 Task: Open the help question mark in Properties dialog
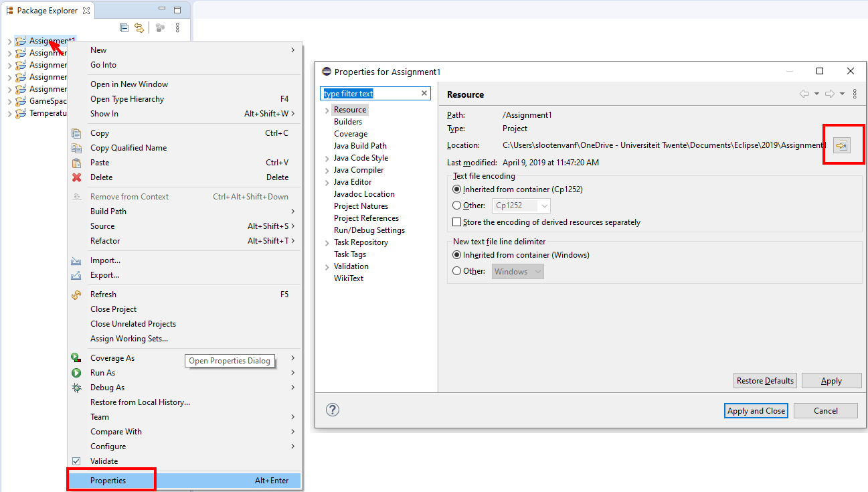click(x=333, y=409)
